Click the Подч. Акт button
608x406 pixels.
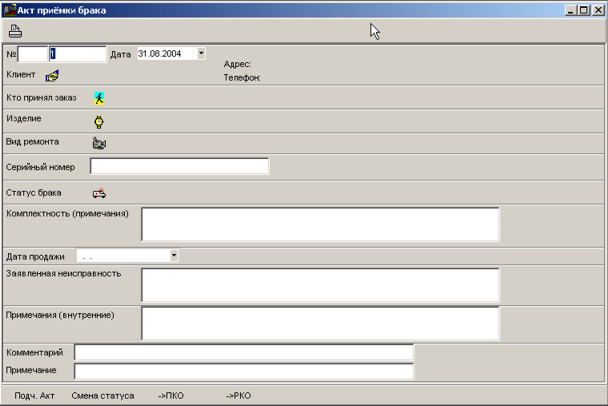pos(34,395)
